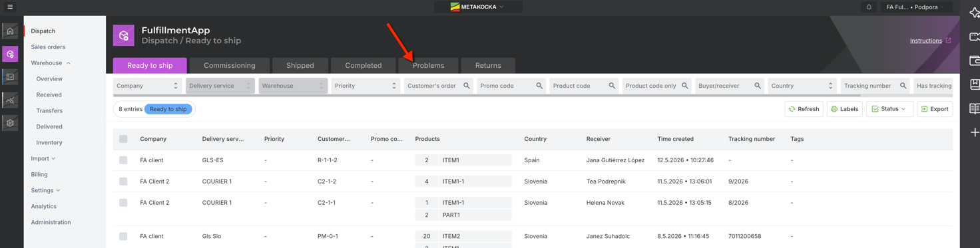Toggle the select-all checkbox in table header
Screen dimensions: 980x248
tap(123, 139)
